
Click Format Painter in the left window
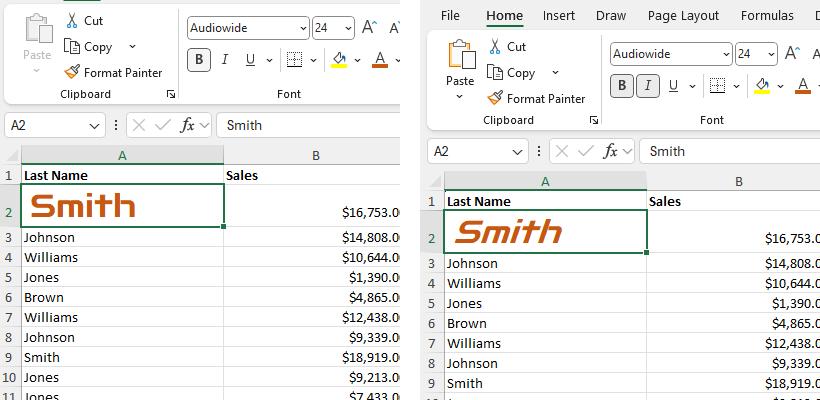(x=112, y=72)
